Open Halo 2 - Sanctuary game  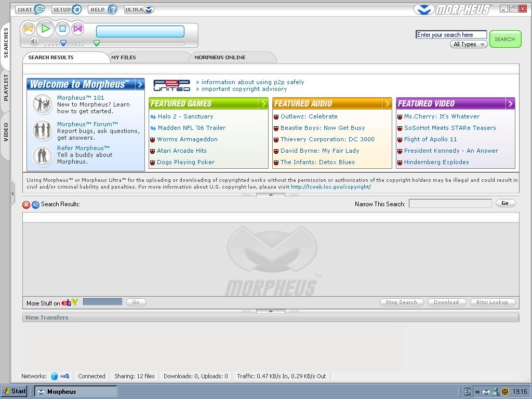pos(185,116)
